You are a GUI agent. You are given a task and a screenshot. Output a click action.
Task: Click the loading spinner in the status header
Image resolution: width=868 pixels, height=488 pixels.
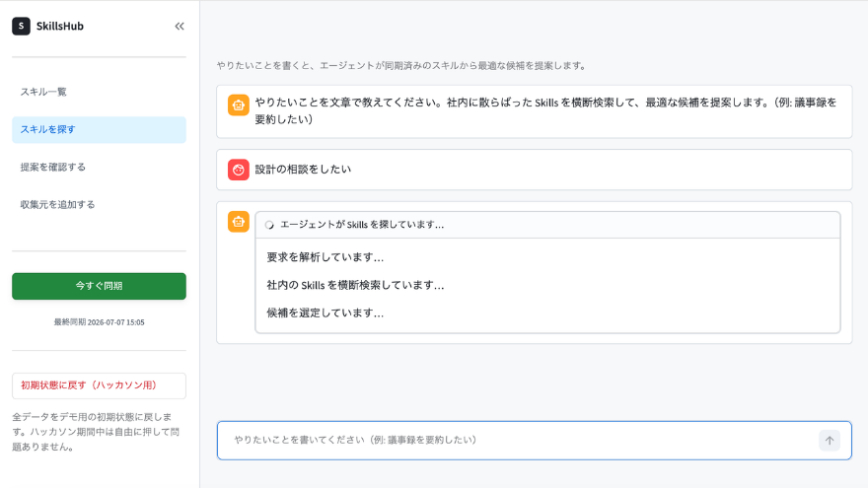(269, 225)
